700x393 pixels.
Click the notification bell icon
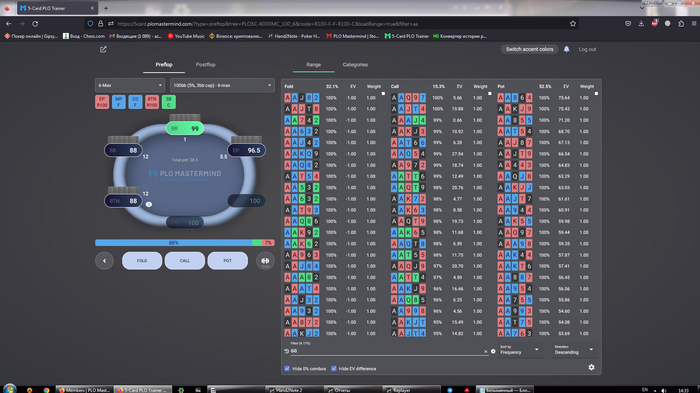567,49
